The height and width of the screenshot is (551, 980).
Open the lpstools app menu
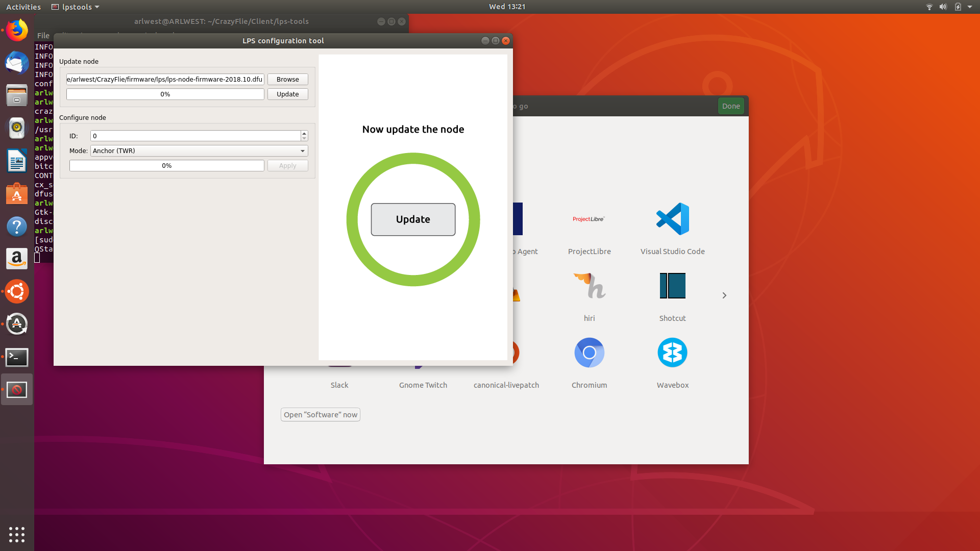(76, 7)
